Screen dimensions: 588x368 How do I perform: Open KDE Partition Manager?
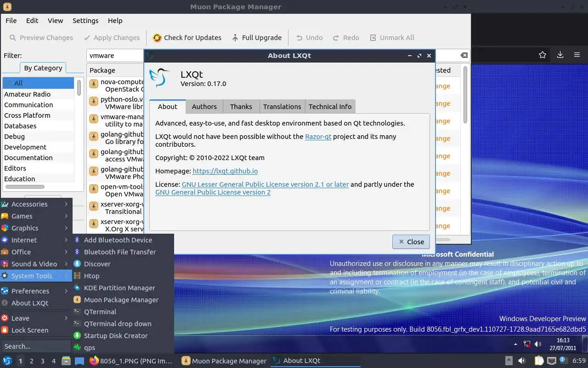[x=123, y=287]
